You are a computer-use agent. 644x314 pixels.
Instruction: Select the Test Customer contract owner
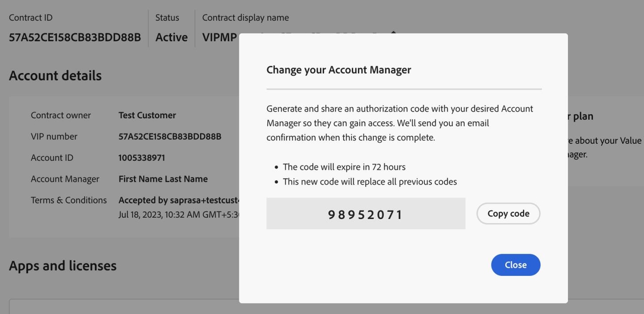click(147, 115)
